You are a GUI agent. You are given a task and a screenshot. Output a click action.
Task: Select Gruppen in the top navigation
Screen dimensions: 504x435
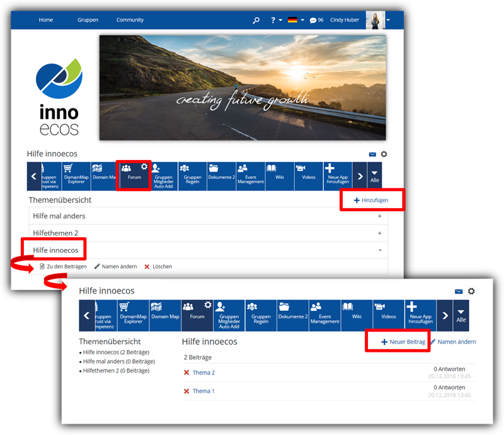[88, 20]
